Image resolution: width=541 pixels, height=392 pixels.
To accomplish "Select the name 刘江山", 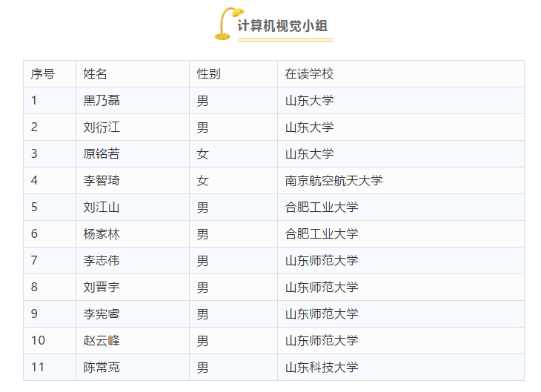I will (x=102, y=207).
